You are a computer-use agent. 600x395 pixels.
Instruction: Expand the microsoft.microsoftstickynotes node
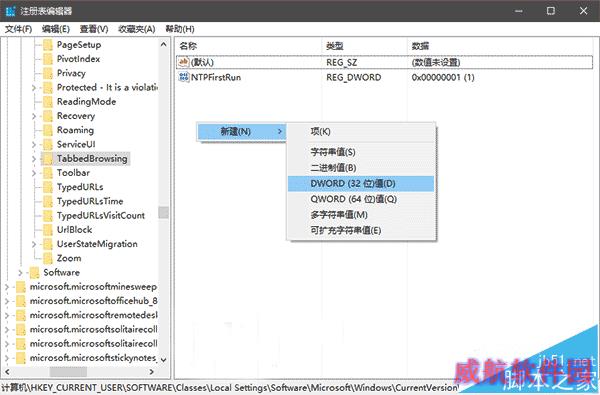[7, 358]
